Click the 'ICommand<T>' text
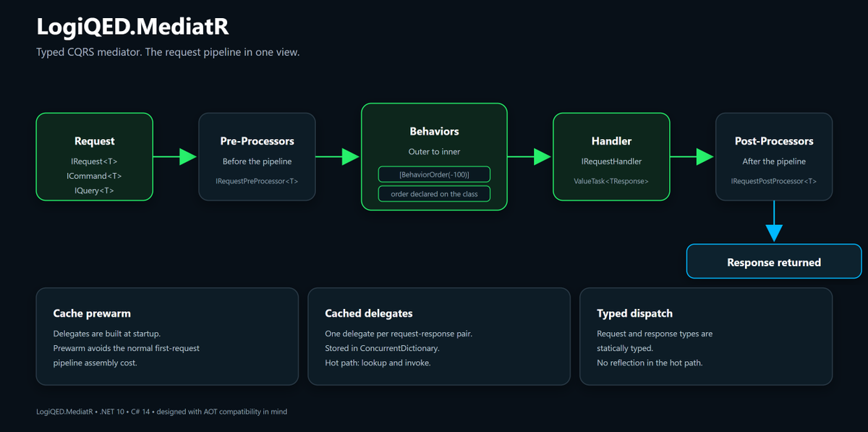Viewport: 868px width, 432px height. (x=95, y=176)
